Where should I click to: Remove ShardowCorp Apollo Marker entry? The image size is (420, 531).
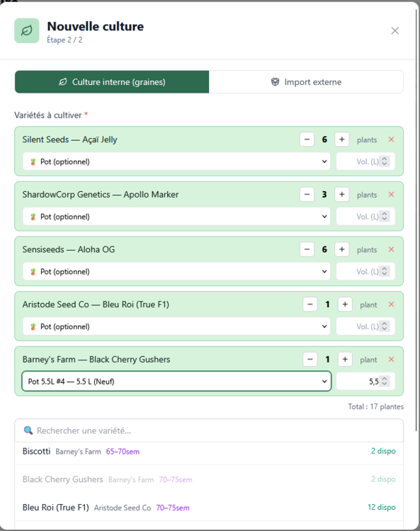(391, 195)
